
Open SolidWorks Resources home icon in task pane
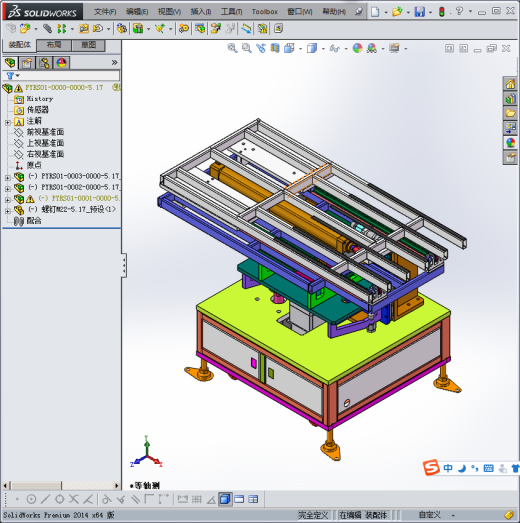click(x=510, y=84)
